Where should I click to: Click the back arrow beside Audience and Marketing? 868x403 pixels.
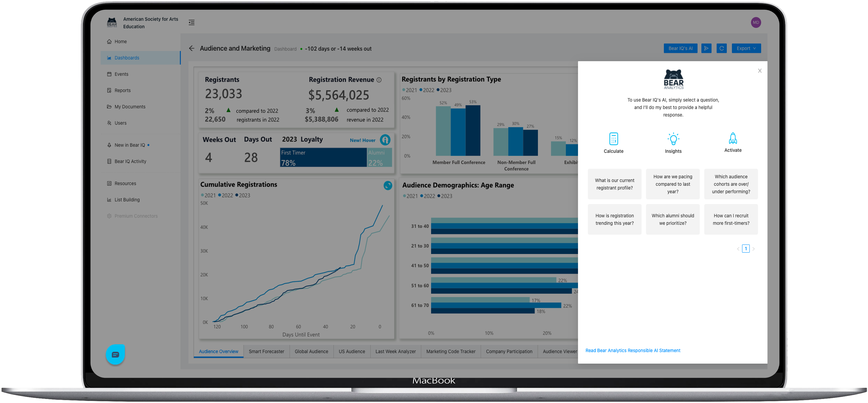click(x=191, y=49)
